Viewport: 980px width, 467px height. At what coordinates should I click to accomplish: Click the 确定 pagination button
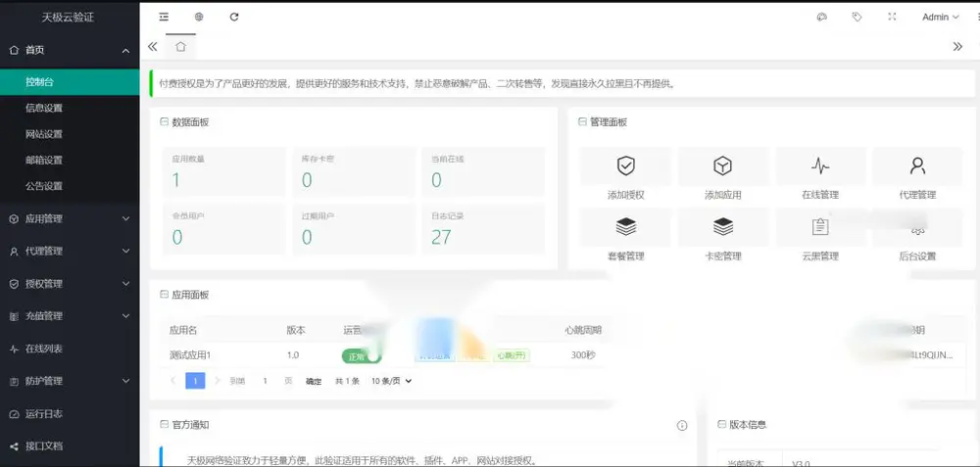(314, 381)
